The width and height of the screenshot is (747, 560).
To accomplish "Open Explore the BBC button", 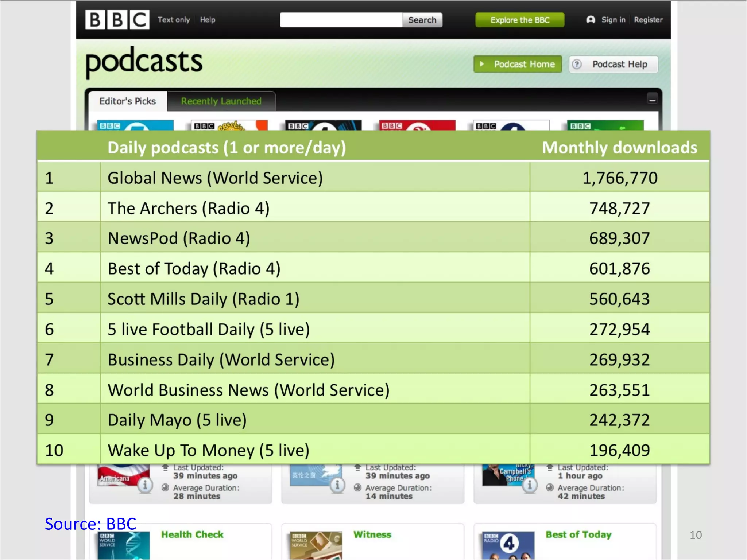I will tap(520, 20).
